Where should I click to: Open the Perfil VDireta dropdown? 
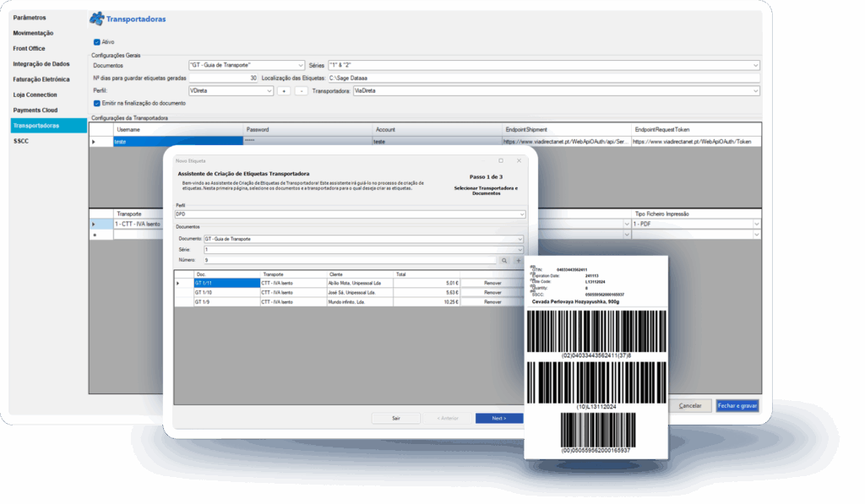coord(269,91)
